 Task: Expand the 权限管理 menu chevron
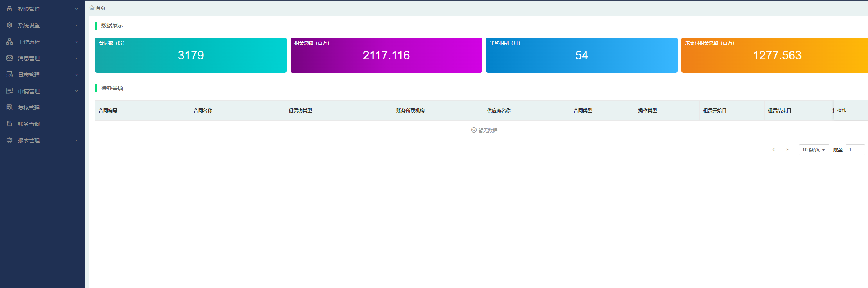tap(77, 9)
